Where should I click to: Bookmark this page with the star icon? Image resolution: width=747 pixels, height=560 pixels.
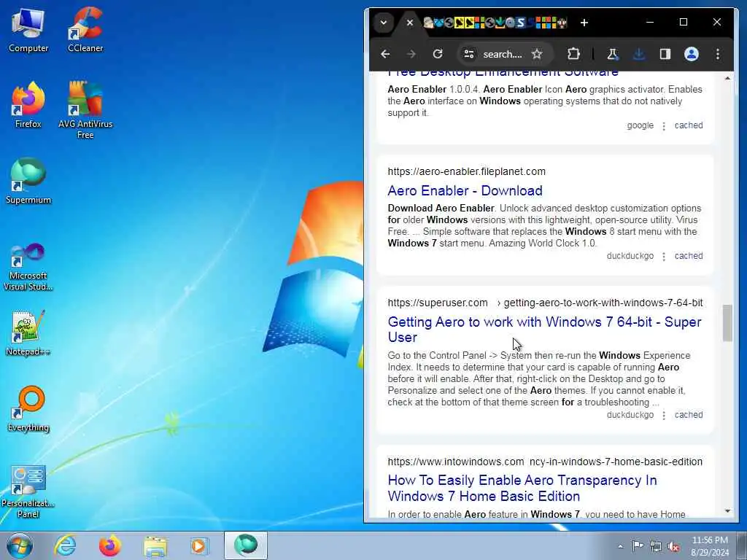coord(537,54)
